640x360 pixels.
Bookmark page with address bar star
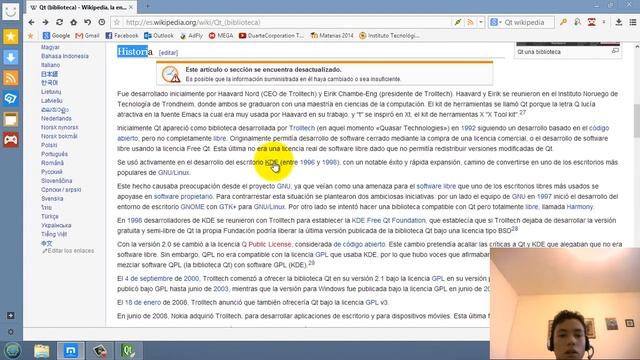tap(117, 22)
